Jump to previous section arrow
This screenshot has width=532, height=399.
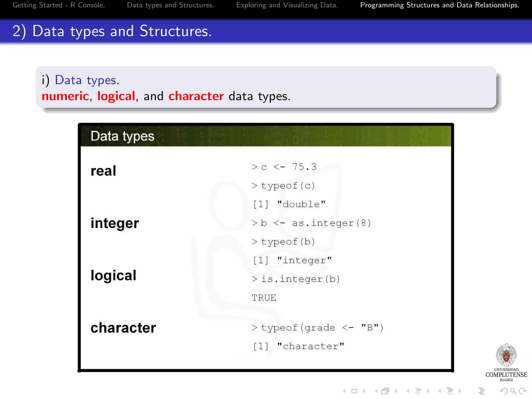coord(440,391)
